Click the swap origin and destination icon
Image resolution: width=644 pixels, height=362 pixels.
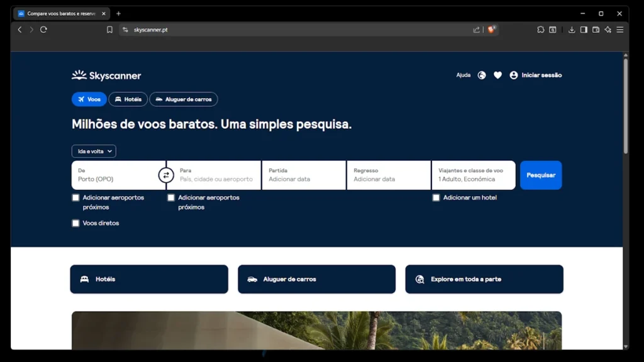click(166, 175)
